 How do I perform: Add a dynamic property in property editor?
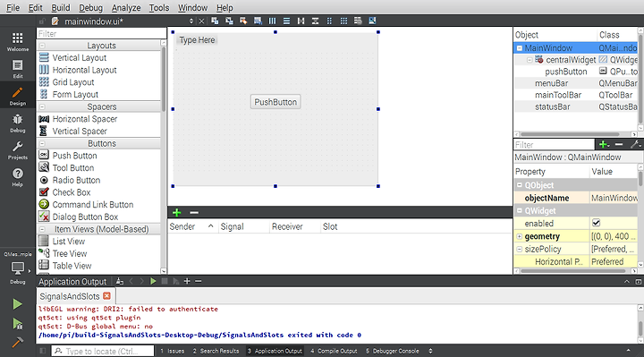tap(604, 144)
